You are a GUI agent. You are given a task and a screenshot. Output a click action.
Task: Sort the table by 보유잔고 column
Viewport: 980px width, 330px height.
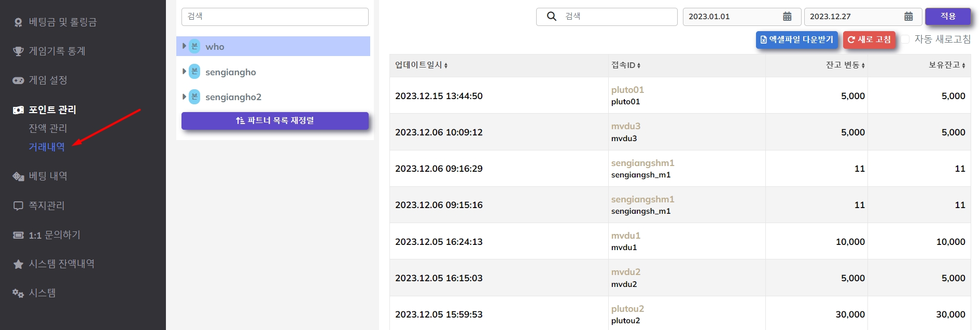point(963,65)
